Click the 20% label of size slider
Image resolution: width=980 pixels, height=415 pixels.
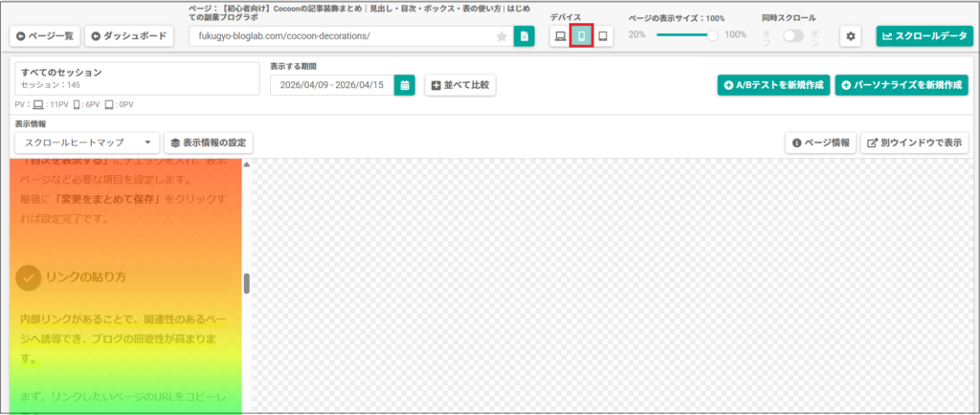636,35
